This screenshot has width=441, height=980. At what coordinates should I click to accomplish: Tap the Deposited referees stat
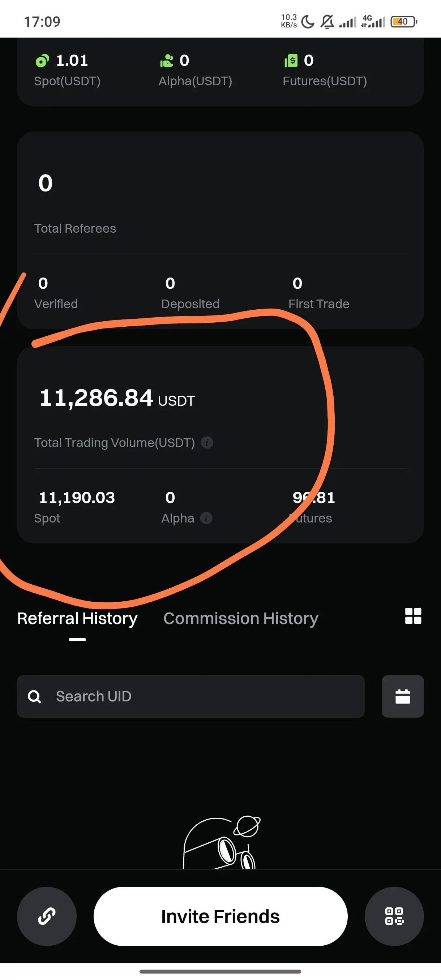[x=190, y=293]
